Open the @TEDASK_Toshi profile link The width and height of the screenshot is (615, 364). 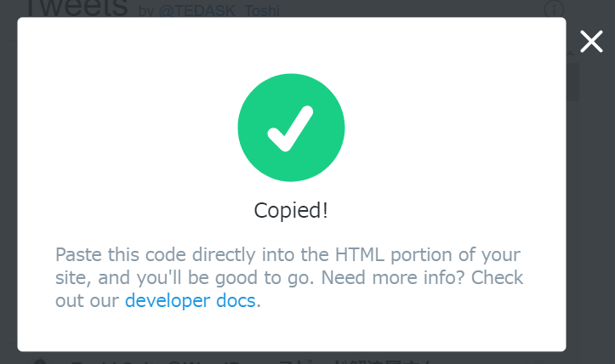[x=218, y=11]
